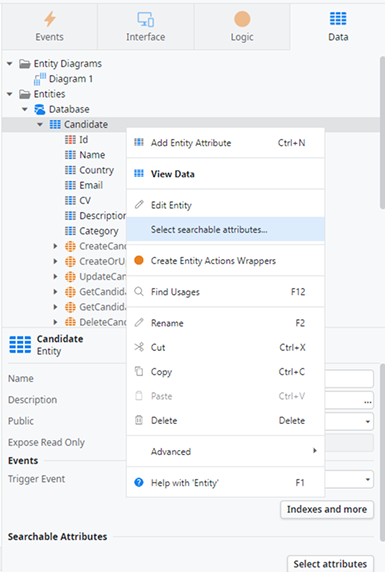This screenshot has width=385, height=572.
Task: Click the Id attribute red icon
Action: 70,140
